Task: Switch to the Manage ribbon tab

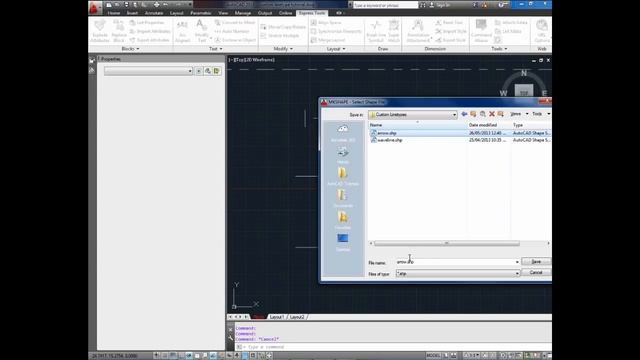Action: pyautogui.click(x=243, y=13)
